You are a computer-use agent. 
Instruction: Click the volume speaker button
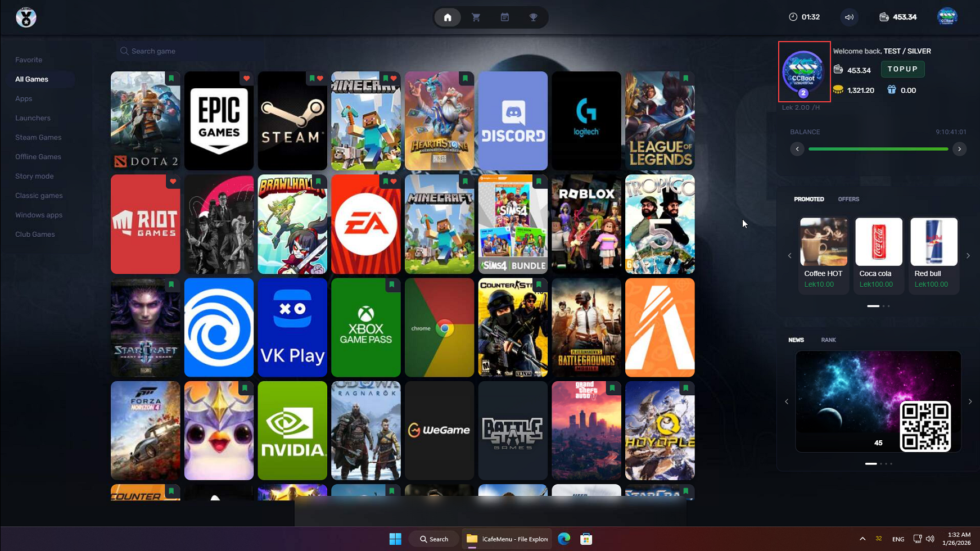(x=849, y=17)
